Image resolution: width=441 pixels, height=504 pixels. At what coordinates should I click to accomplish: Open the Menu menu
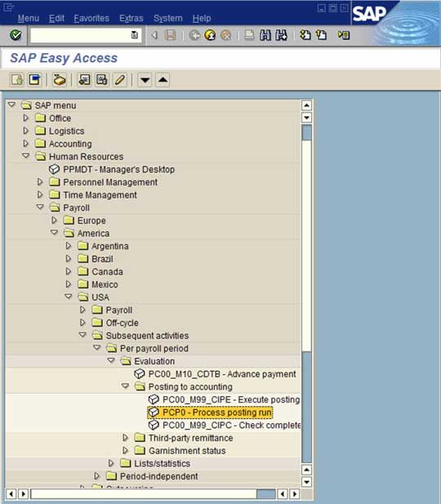click(29, 18)
